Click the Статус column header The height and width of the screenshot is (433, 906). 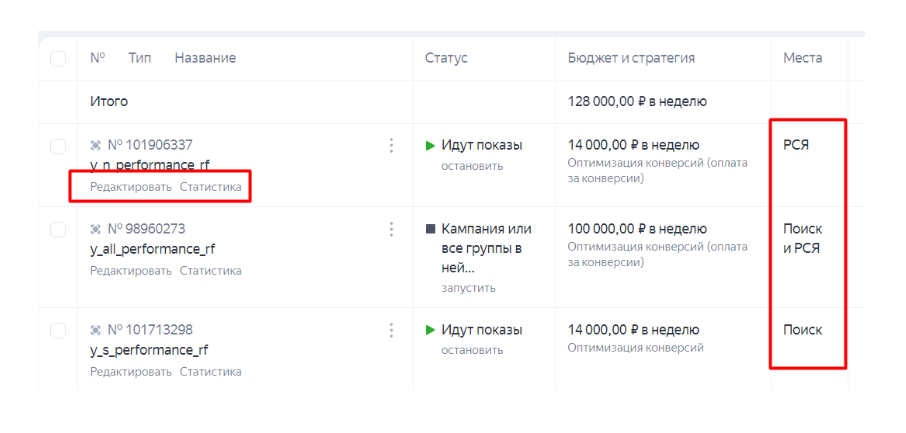(x=446, y=58)
